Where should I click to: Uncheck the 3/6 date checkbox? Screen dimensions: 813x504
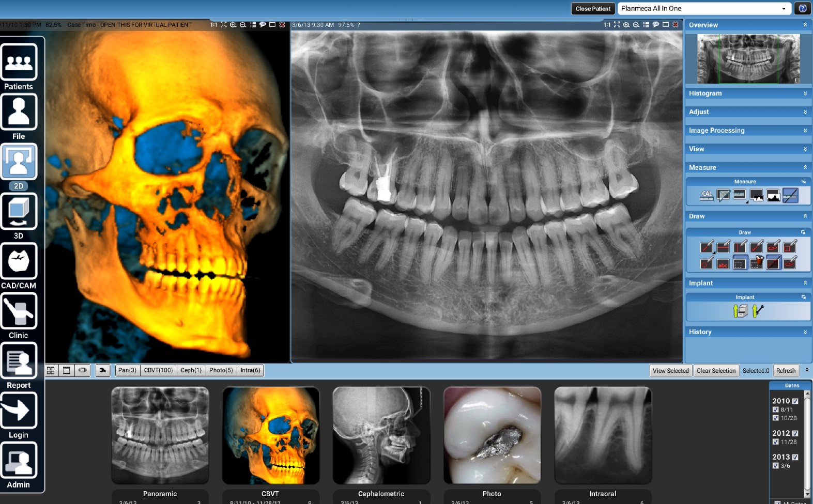(x=775, y=466)
